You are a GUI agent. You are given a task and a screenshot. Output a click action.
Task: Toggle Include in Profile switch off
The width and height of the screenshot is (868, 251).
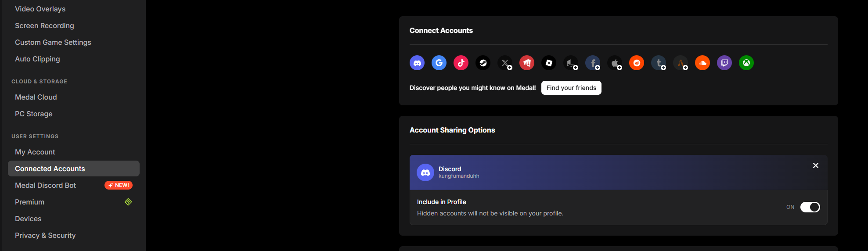(810, 207)
